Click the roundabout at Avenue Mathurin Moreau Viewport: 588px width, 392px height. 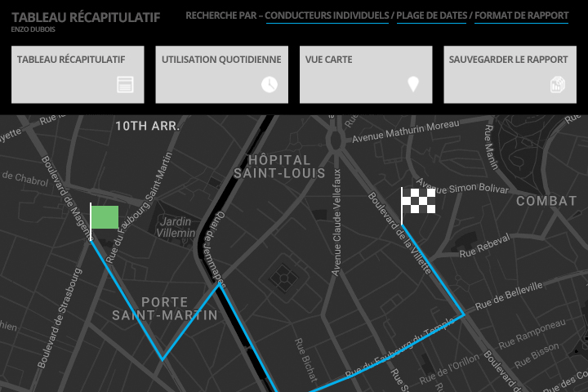[335, 140]
